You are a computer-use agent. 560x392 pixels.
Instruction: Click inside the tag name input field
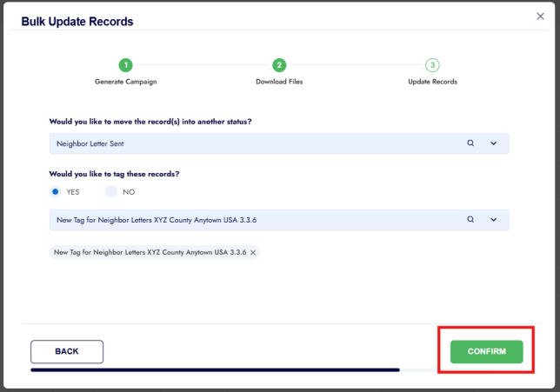coord(252,220)
